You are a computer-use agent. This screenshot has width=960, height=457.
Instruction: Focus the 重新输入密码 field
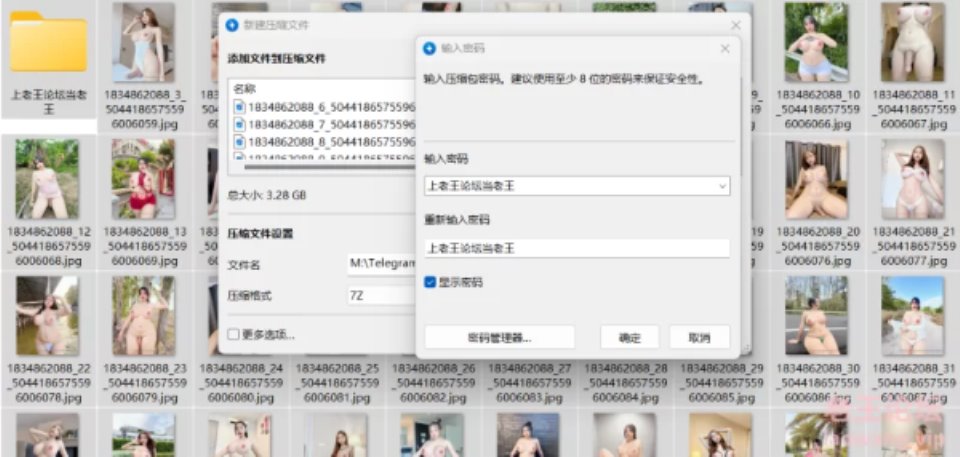[577, 249]
